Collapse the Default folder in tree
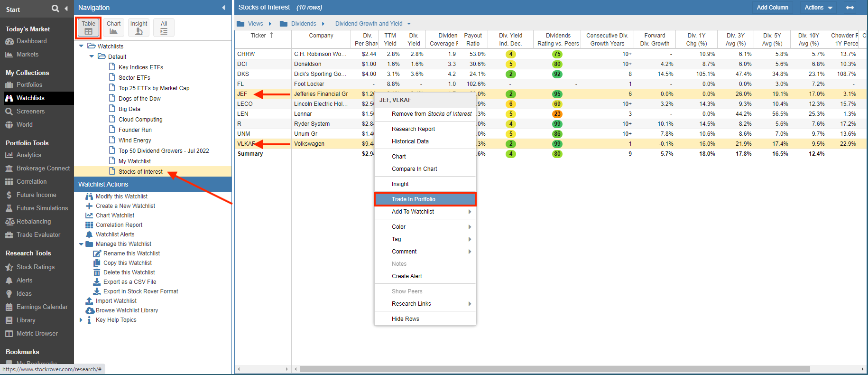Screen dimensions: 868x375 point(92,56)
